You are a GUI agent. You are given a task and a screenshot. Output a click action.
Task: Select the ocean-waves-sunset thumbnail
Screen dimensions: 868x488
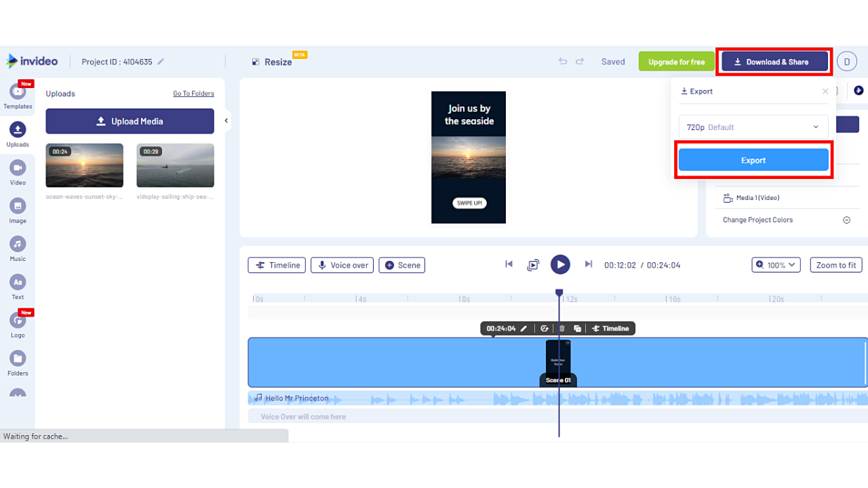click(x=84, y=165)
